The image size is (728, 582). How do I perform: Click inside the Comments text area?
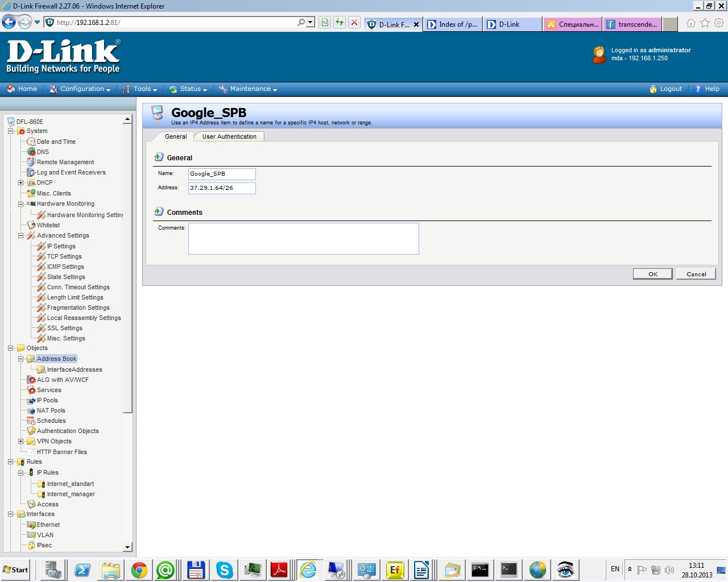click(304, 239)
